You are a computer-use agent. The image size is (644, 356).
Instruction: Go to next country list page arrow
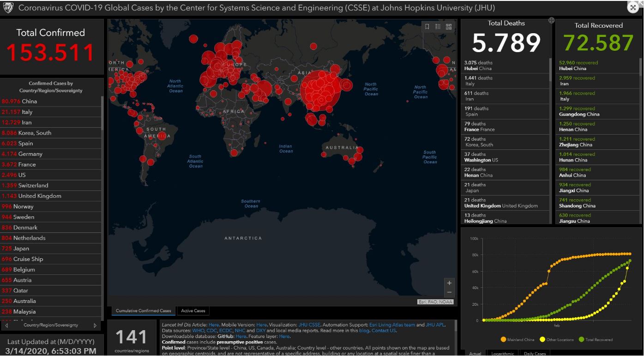click(95, 325)
